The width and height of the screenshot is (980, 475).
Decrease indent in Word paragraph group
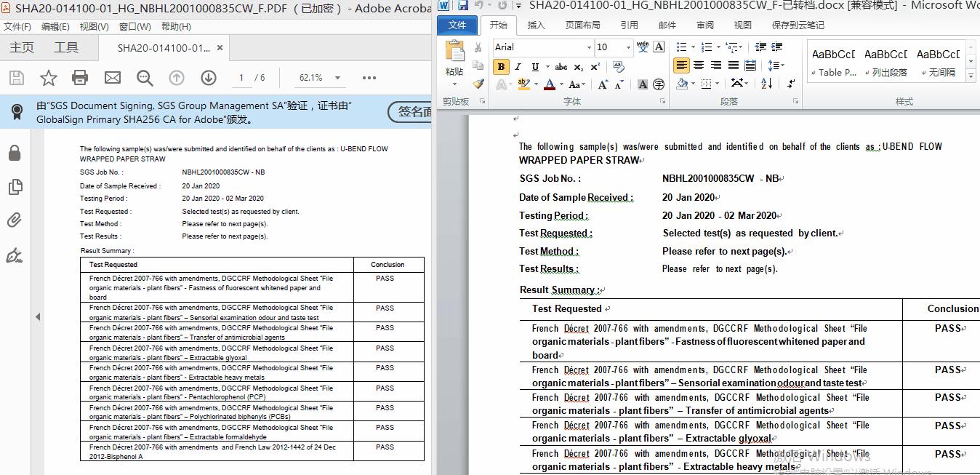[760, 47]
